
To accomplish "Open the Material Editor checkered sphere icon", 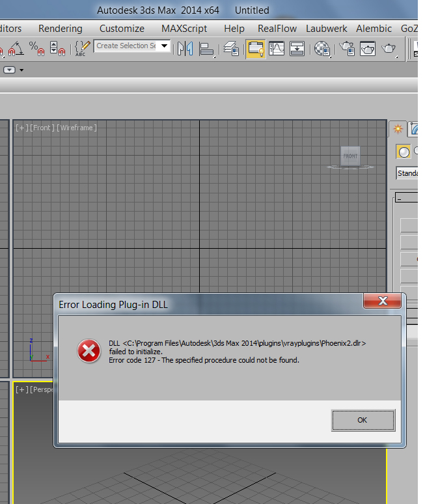I will pos(322,49).
